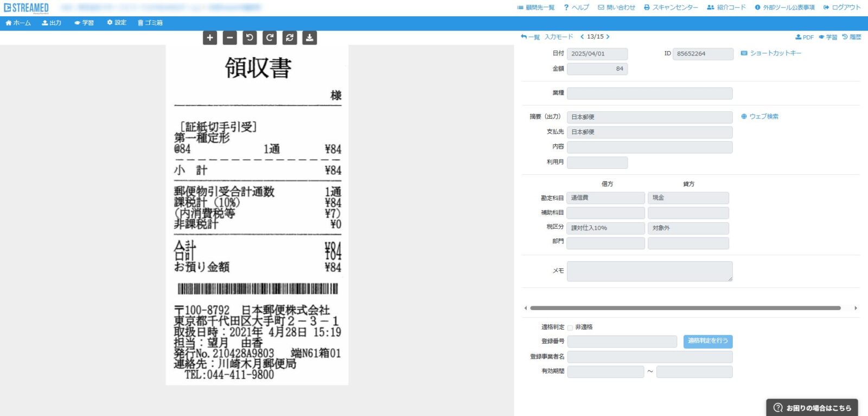Open 借方 税区分 課対仕入10%
Image resolution: width=868 pixels, height=416 pixels.
[x=605, y=228]
